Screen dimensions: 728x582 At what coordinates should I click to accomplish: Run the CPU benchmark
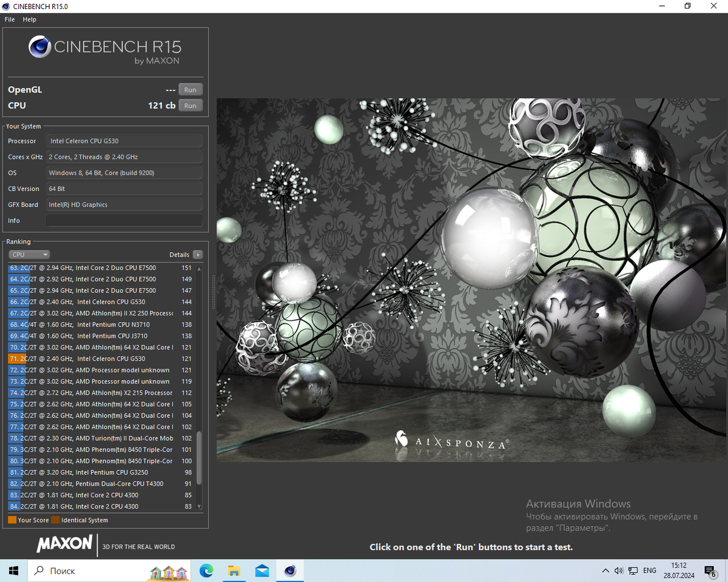click(190, 105)
